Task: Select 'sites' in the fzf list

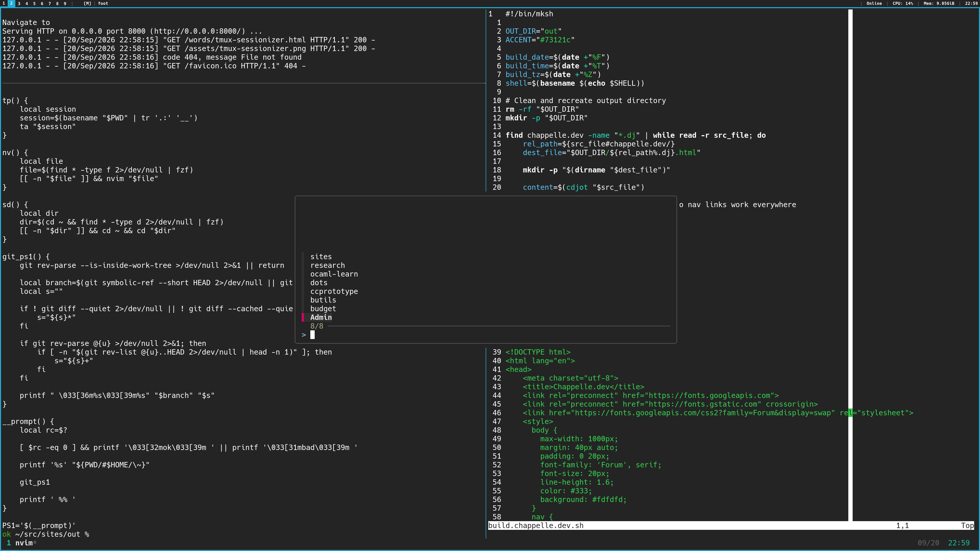Action: point(321,257)
